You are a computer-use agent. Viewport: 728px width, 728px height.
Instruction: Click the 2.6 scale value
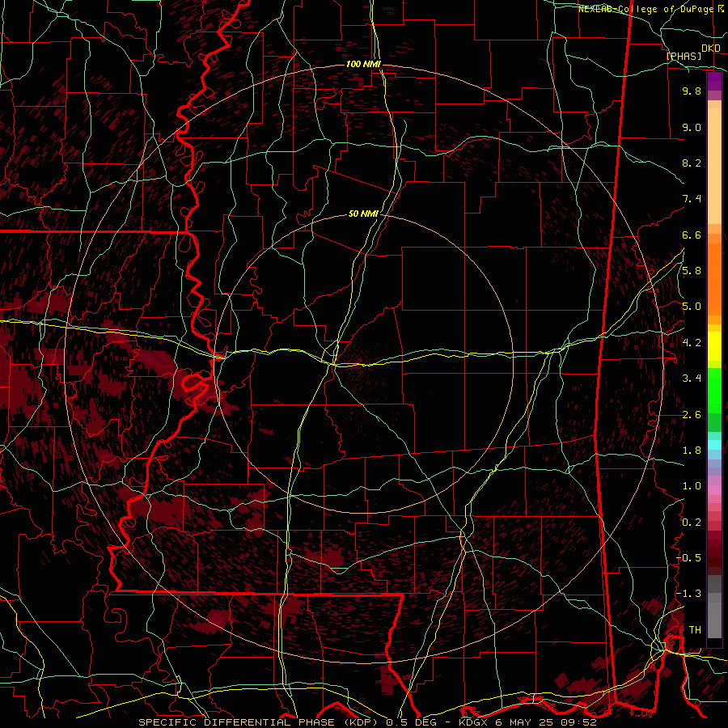692,414
